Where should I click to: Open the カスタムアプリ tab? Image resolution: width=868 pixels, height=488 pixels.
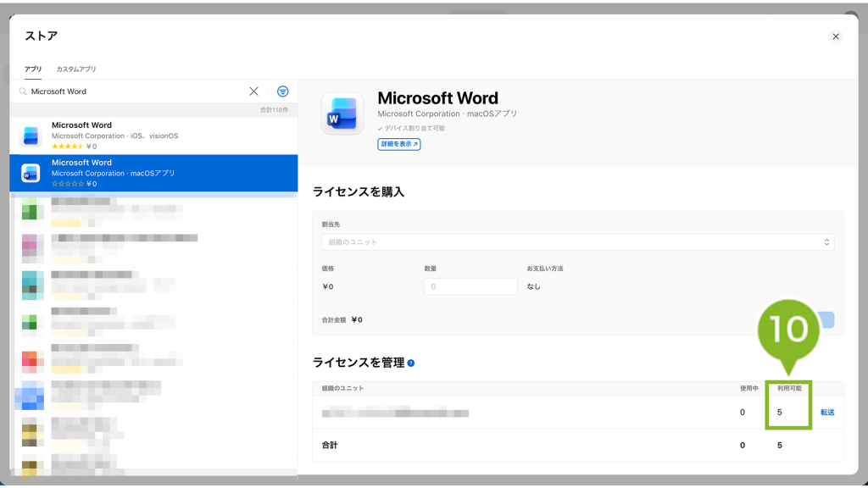tap(75, 69)
